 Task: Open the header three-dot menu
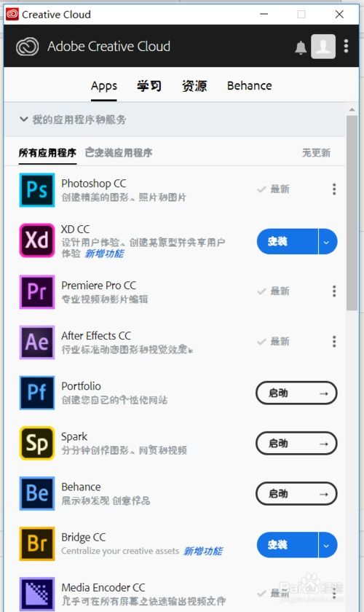[346, 46]
